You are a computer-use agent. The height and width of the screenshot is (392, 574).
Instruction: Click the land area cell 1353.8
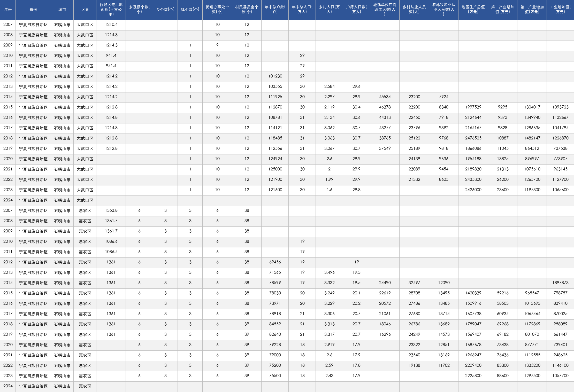click(111, 210)
